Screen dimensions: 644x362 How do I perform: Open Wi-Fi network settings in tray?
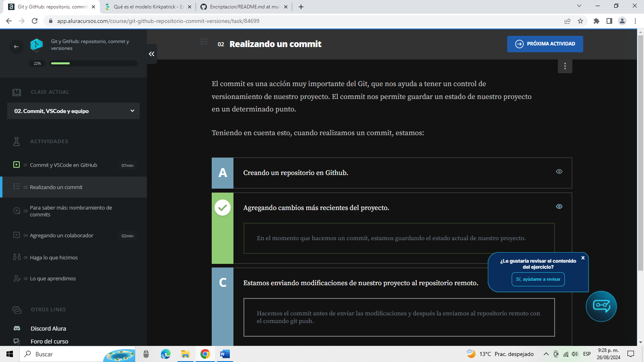[566, 354]
